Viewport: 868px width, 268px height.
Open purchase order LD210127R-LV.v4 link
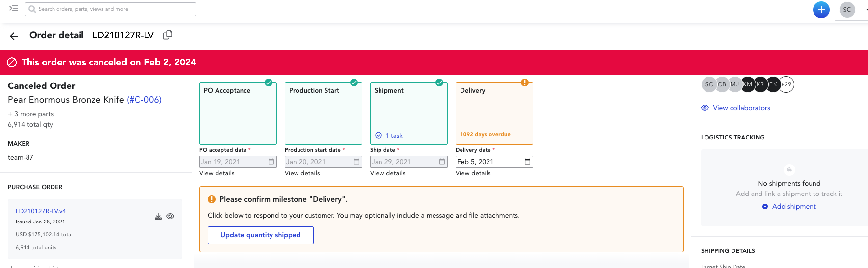click(41, 211)
